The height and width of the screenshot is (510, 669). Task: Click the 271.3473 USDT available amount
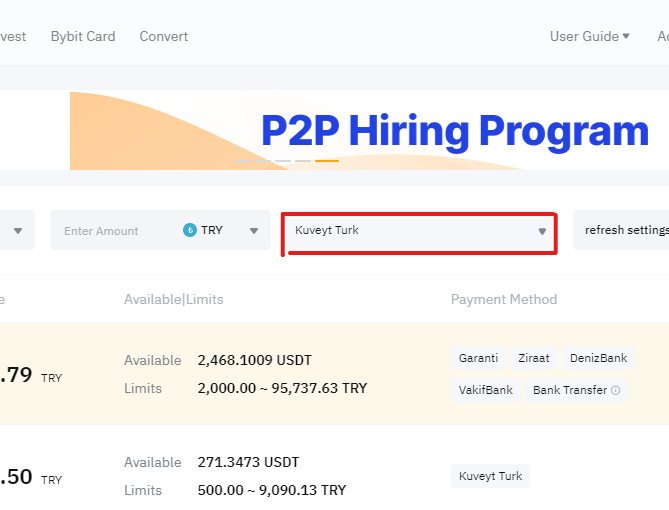pos(248,462)
